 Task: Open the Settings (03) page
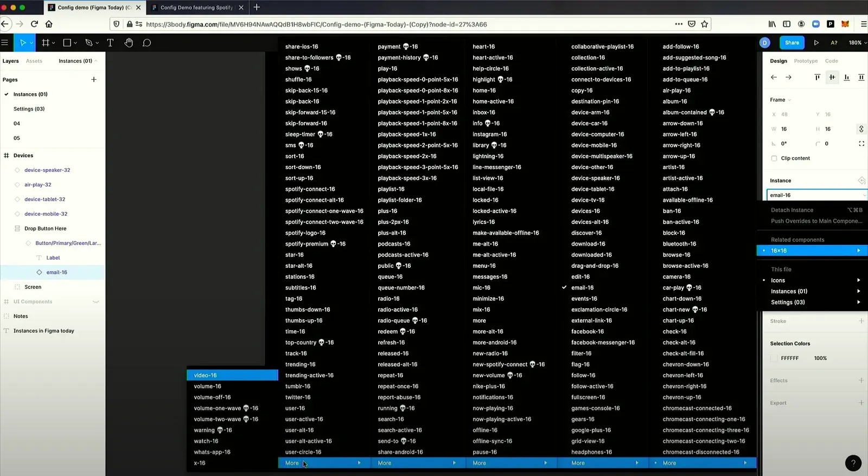pyautogui.click(x=29, y=109)
